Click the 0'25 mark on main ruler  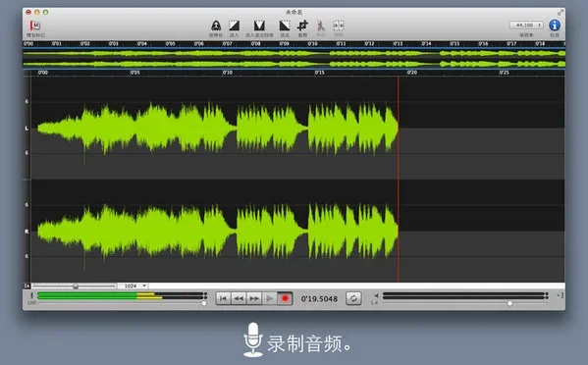pyautogui.click(x=505, y=73)
